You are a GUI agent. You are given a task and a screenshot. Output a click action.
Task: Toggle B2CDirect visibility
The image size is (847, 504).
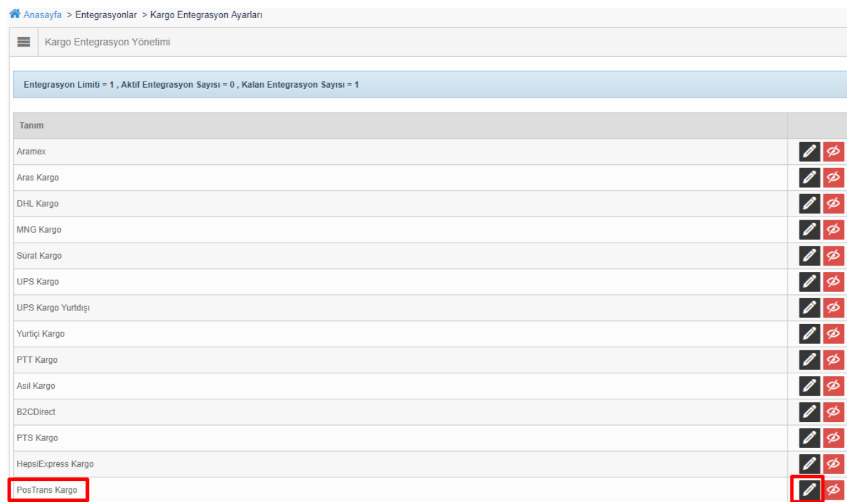pos(833,412)
